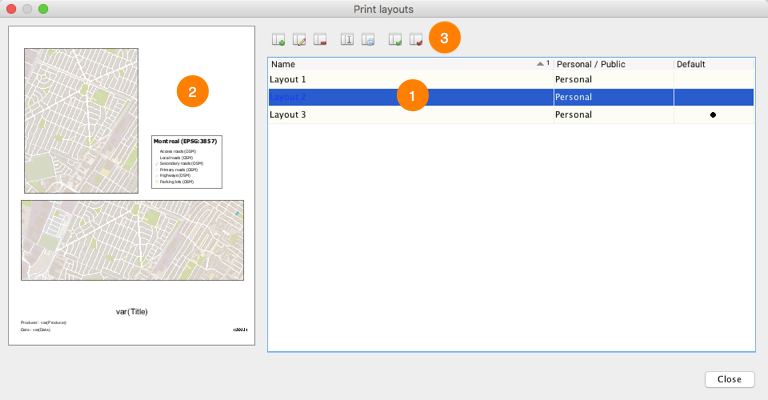
Task: Click the Personal / Public column header
Action: [x=612, y=64]
